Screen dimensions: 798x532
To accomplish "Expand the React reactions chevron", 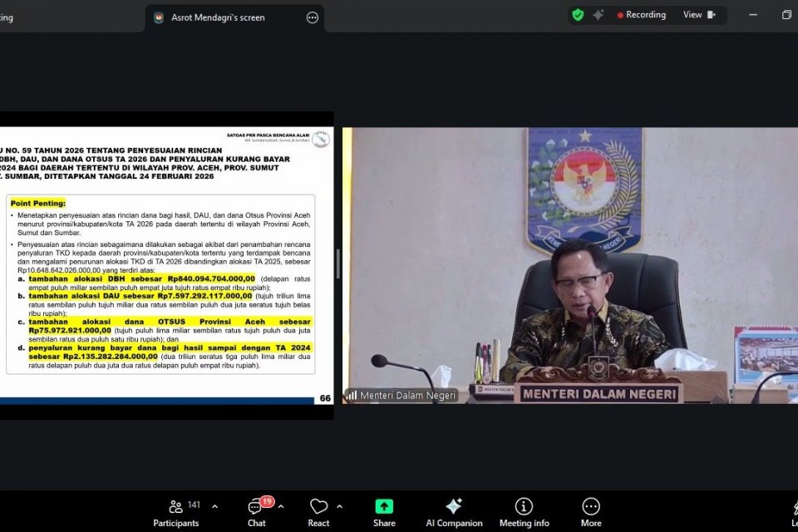I will 338,505.
